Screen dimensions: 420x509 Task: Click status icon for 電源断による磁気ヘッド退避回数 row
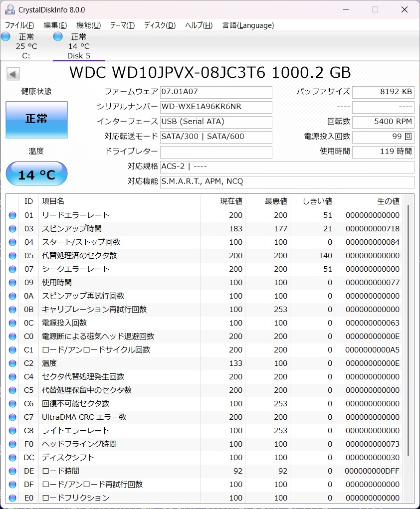click(x=12, y=337)
